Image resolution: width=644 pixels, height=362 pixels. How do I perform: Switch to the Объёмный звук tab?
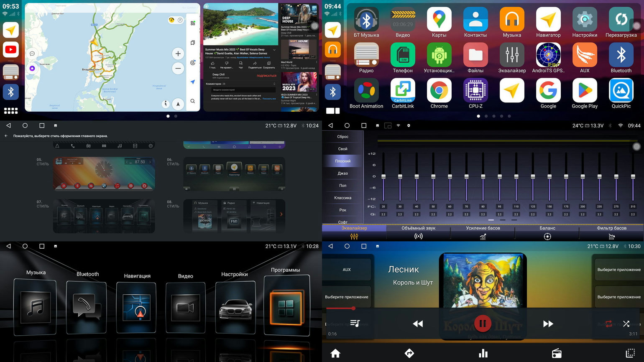point(418,232)
